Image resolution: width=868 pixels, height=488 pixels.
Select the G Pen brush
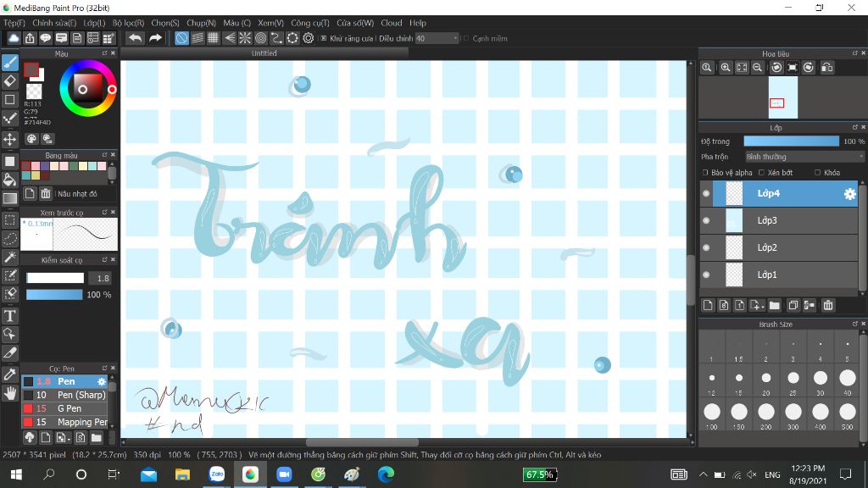click(64, 408)
